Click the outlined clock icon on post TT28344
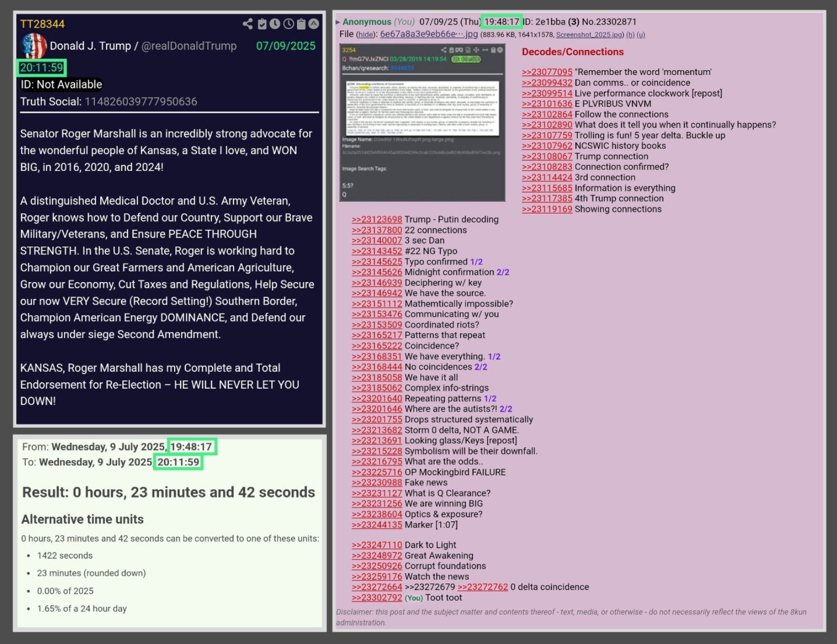The height and width of the screenshot is (644, 837). 288,24
